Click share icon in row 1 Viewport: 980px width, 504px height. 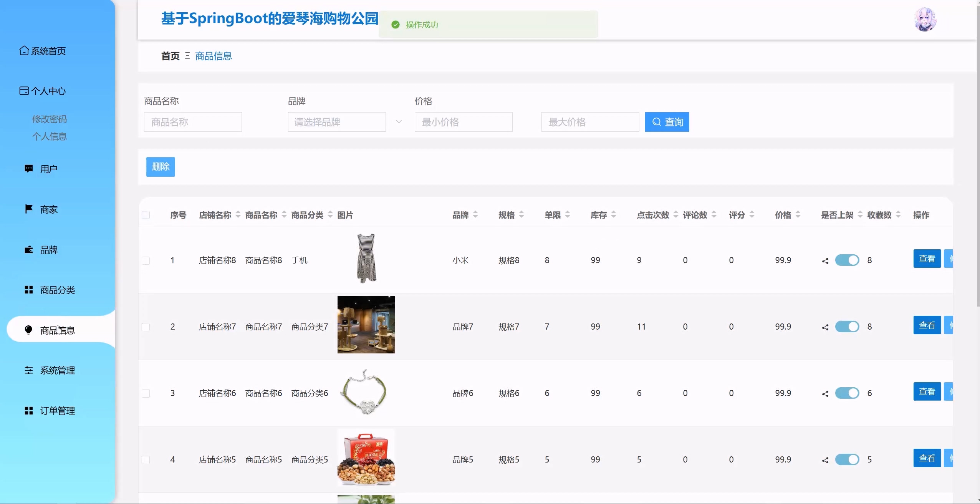coord(825,261)
